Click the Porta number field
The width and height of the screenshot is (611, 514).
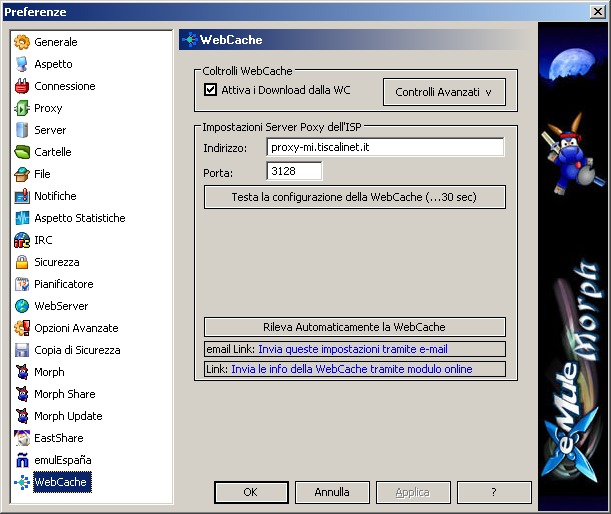pos(294,172)
